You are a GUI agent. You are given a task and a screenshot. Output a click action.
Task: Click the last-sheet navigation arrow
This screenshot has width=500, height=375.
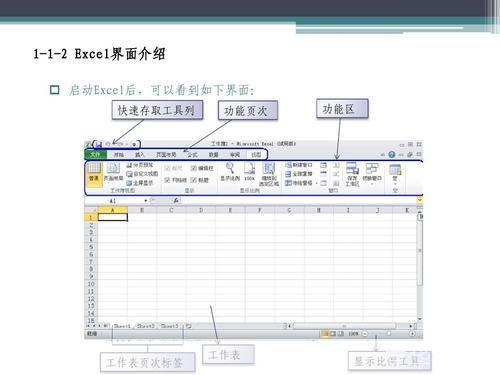click(x=106, y=326)
